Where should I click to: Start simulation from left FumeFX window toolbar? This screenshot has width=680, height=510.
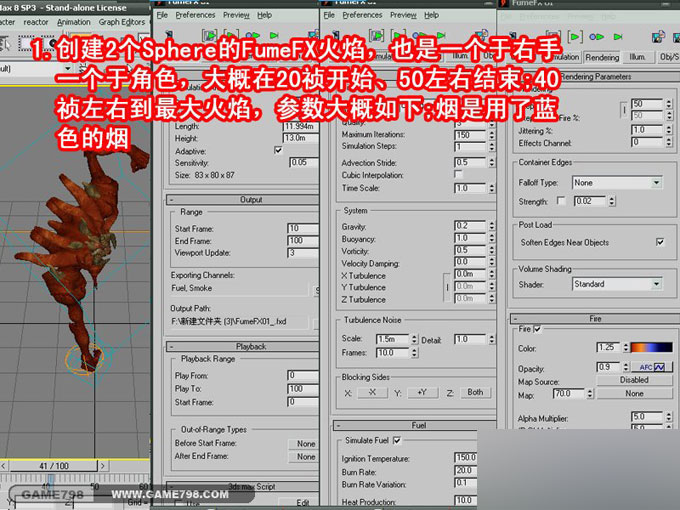point(210,36)
